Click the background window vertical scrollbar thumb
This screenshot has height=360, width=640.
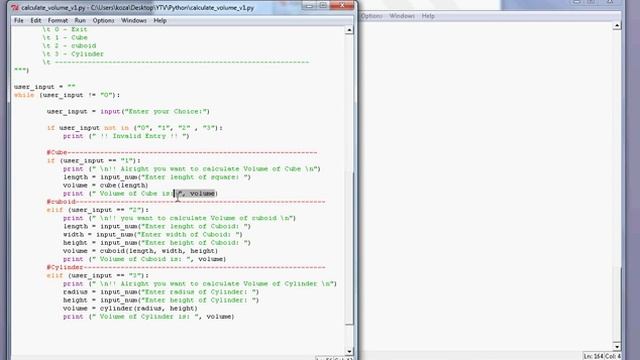click(617, 304)
